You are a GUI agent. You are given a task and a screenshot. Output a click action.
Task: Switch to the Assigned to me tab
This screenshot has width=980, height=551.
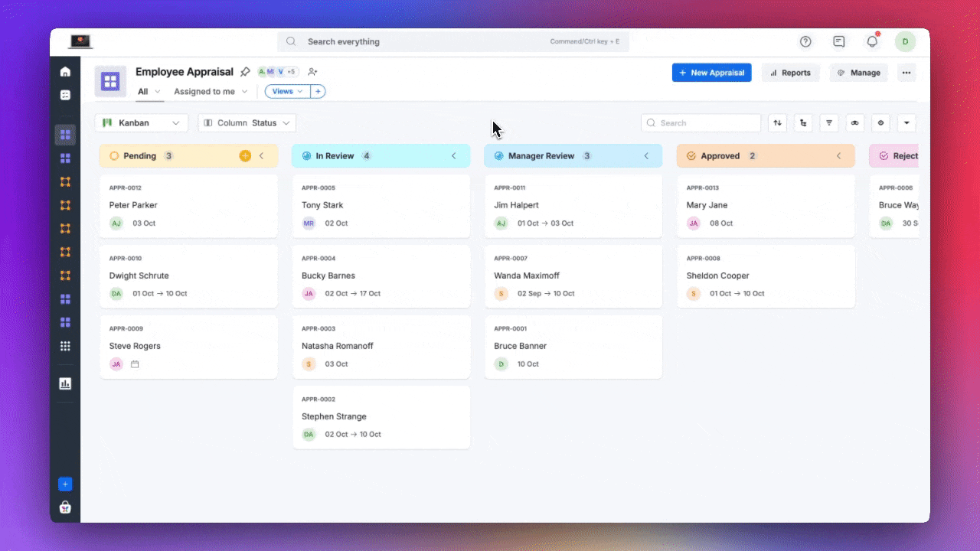(x=204, y=91)
